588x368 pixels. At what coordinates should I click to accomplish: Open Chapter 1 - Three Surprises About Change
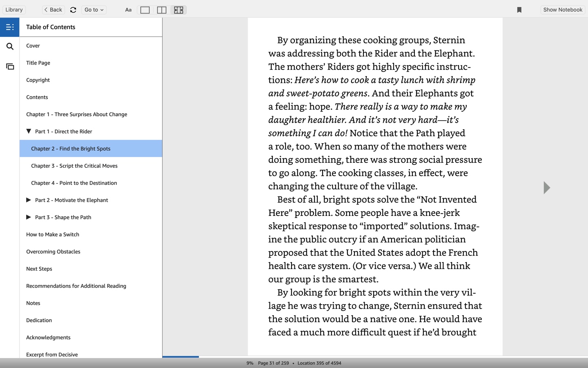[91, 114]
